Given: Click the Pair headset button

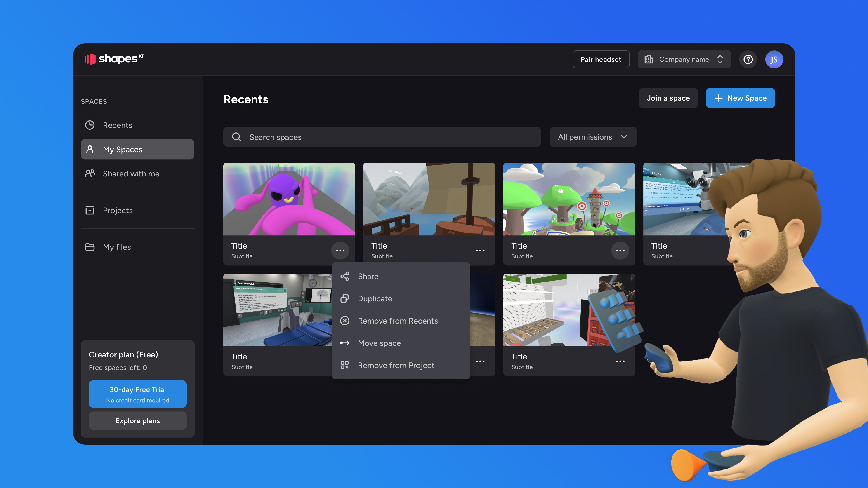Looking at the screenshot, I should pyautogui.click(x=601, y=60).
